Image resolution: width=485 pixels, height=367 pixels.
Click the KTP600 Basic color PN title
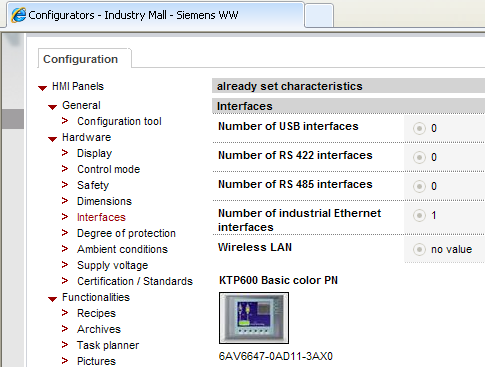(278, 280)
